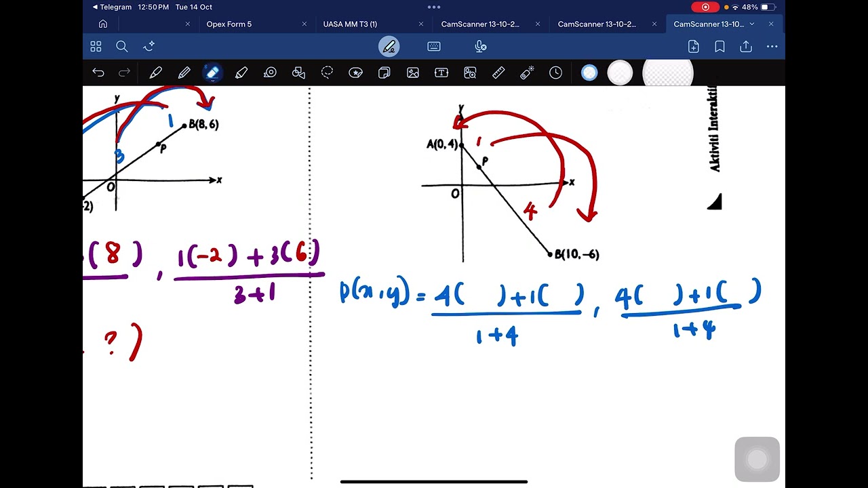
Task: Open search in the notebook
Action: point(122,46)
